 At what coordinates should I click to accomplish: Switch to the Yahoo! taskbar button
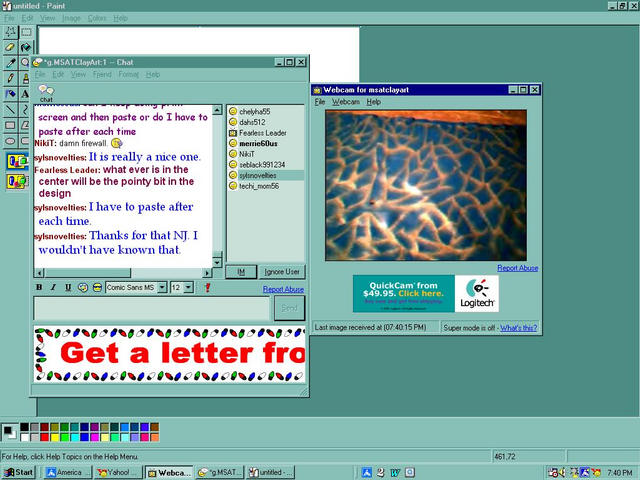pyautogui.click(x=118, y=473)
